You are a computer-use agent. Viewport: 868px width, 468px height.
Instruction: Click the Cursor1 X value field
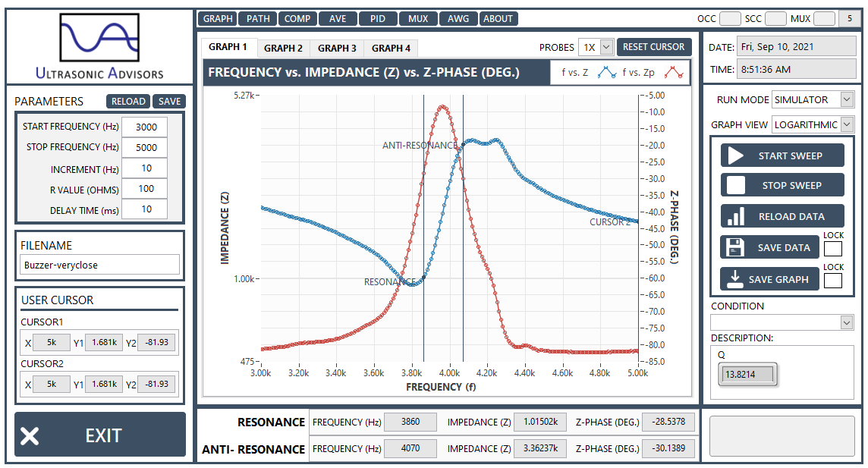pyautogui.click(x=52, y=342)
